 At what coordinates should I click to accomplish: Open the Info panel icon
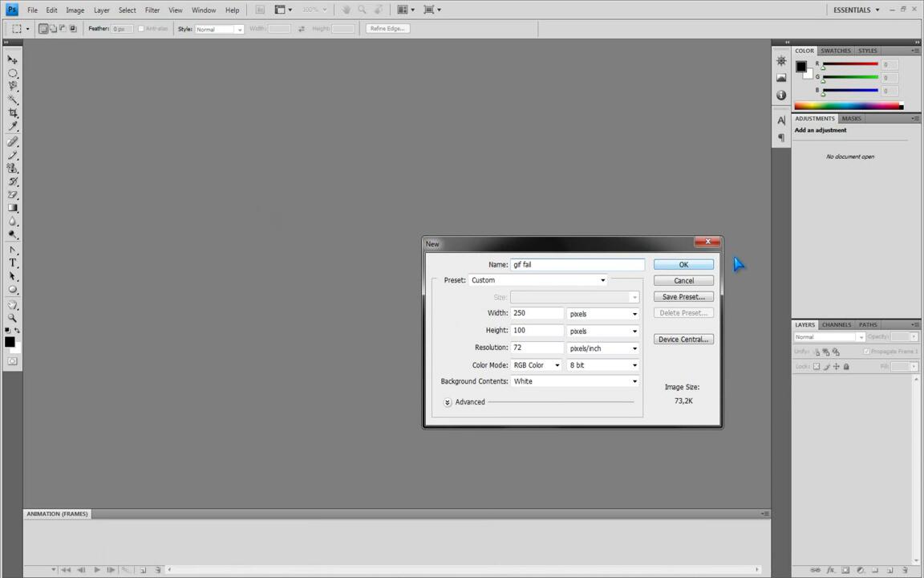click(x=781, y=95)
